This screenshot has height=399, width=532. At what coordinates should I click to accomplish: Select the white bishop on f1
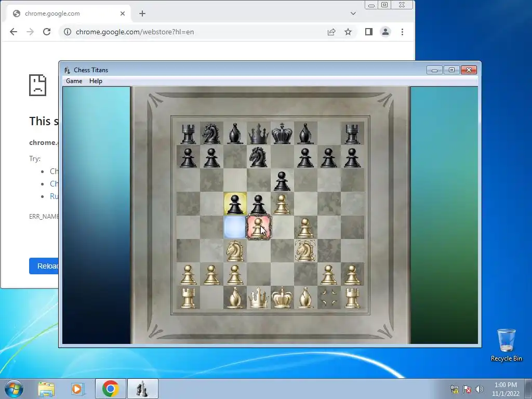(x=305, y=298)
